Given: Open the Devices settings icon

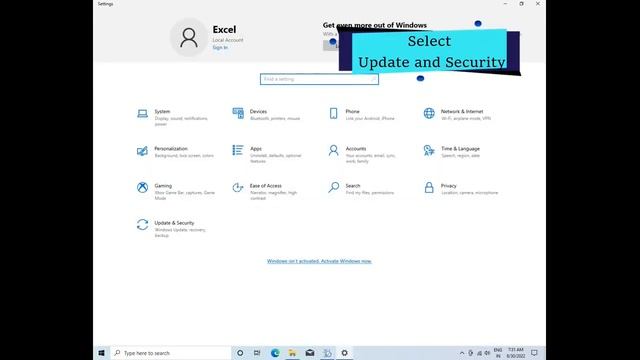Looking at the screenshot, I should 238,113.
